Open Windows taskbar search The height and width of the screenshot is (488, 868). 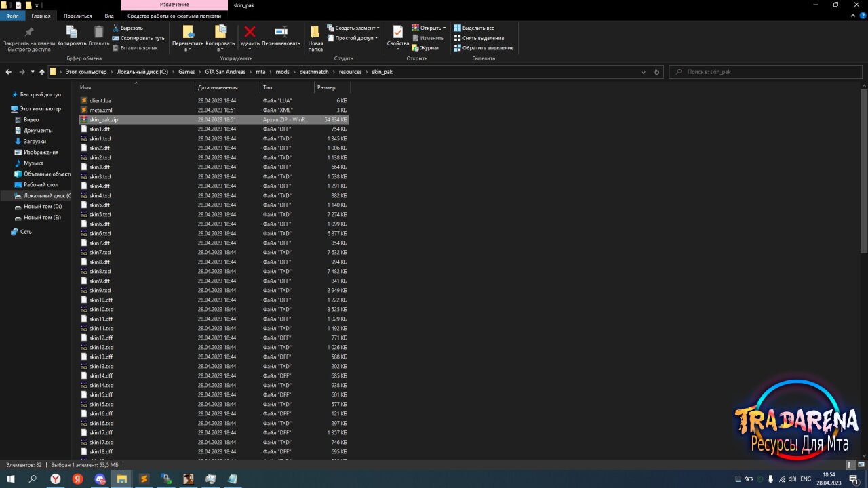[x=33, y=479]
